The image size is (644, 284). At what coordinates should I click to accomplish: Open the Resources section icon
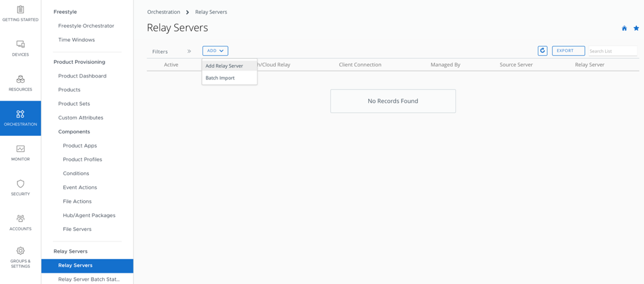[20, 79]
